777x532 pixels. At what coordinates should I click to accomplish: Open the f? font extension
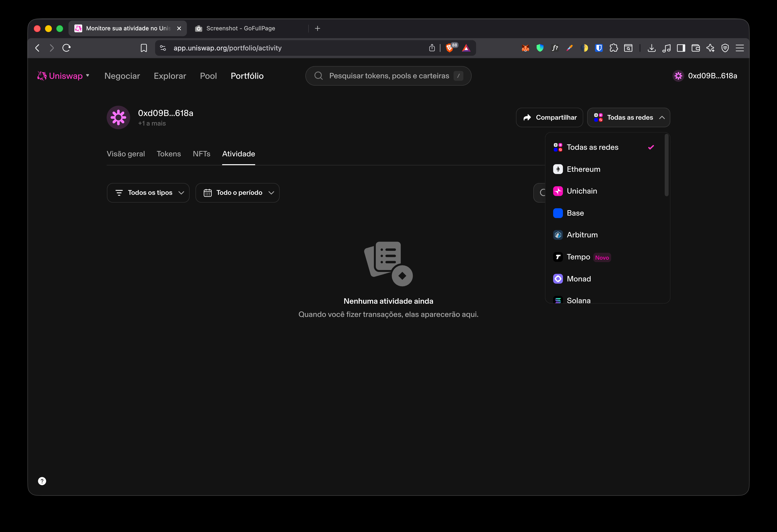[555, 48]
